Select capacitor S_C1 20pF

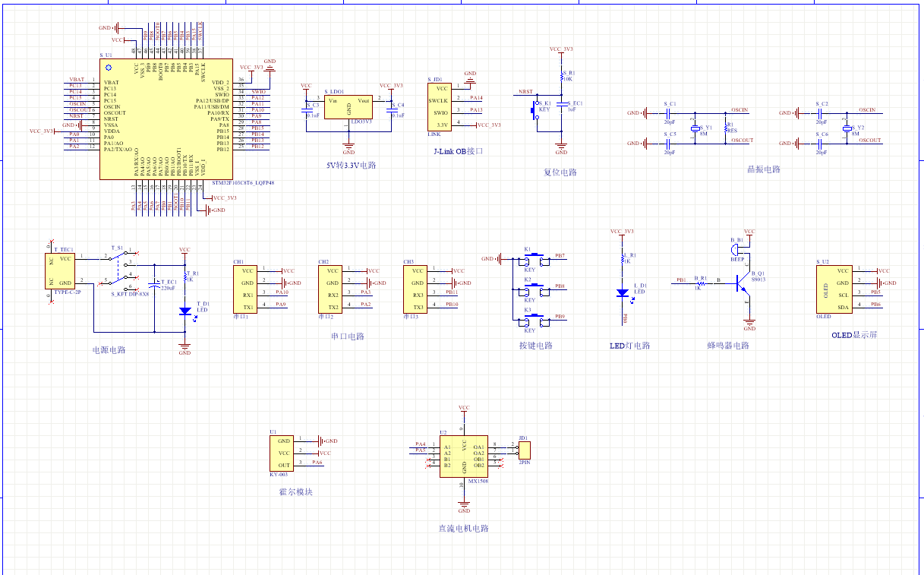tap(668, 112)
